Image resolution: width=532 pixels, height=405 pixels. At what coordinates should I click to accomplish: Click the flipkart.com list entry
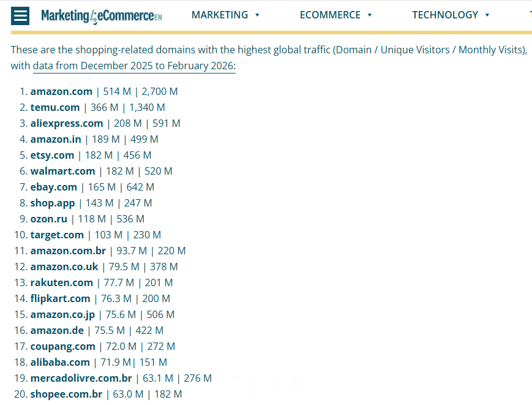click(x=100, y=299)
